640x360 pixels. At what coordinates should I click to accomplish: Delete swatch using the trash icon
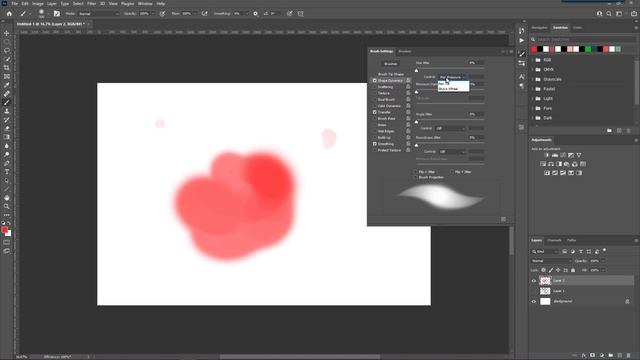(x=629, y=131)
